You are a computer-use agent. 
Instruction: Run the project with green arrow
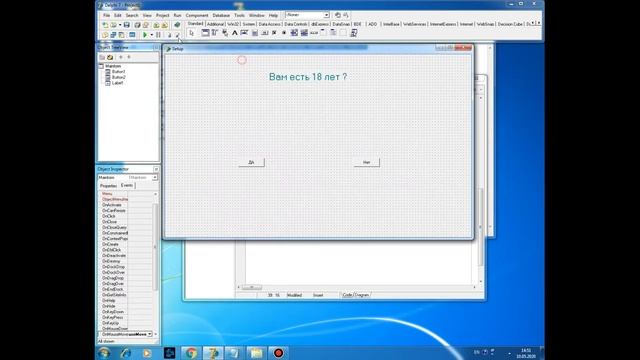pos(145,35)
